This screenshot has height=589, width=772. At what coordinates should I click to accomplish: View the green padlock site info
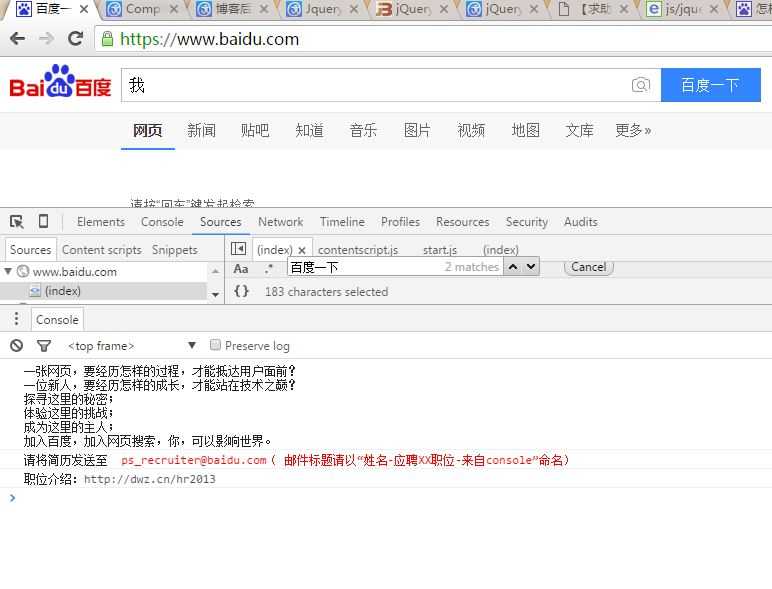(107, 39)
